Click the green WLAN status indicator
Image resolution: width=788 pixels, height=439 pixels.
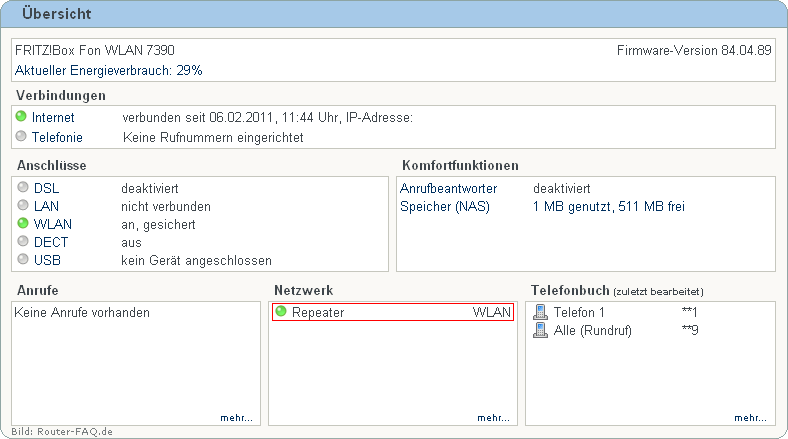pyautogui.click(x=23, y=223)
